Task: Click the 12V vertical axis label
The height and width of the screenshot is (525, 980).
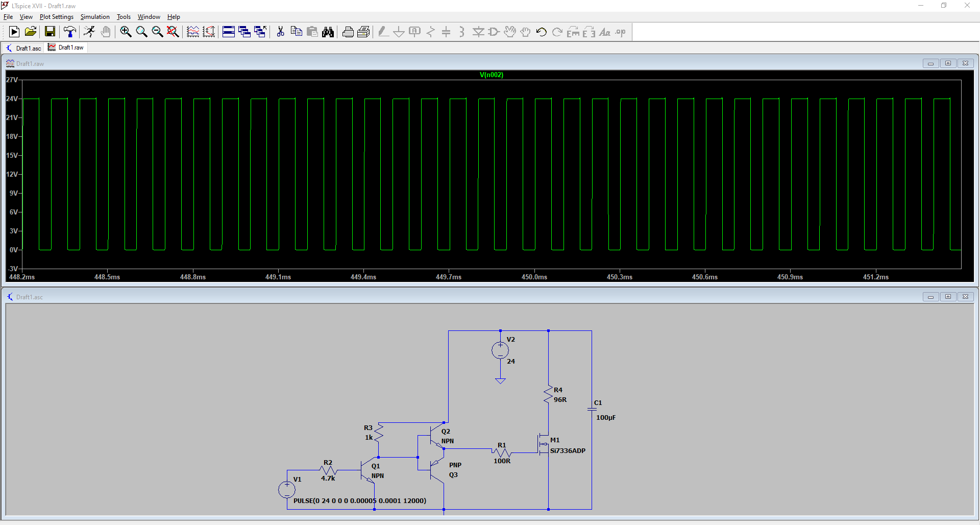Action: (x=12, y=174)
